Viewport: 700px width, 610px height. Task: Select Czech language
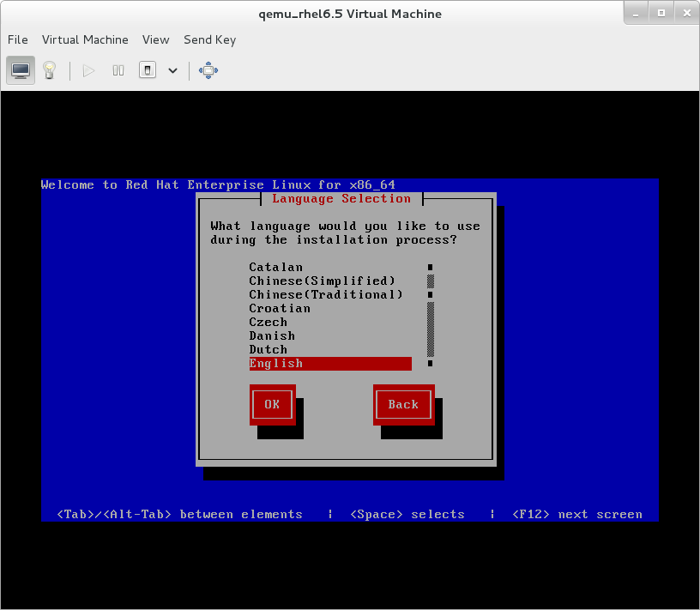[x=330, y=322]
